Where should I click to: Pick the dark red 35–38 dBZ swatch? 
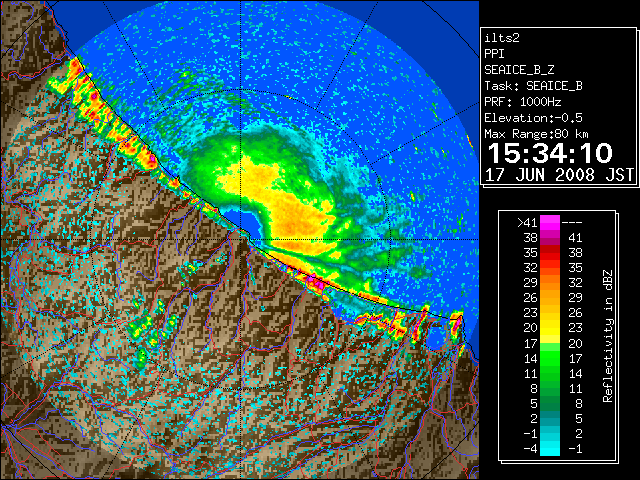pyautogui.click(x=550, y=253)
